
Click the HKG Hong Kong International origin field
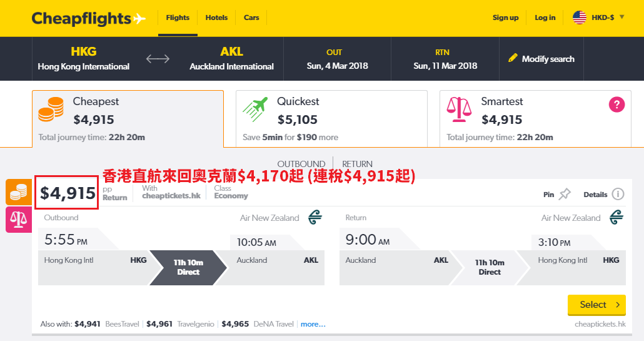[84, 58]
